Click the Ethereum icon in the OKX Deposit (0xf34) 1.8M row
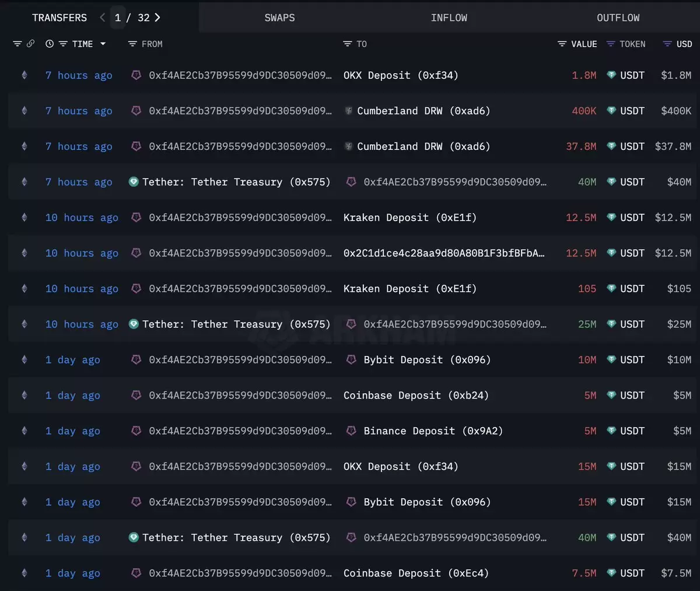The width and height of the screenshot is (700, 591). click(x=24, y=75)
